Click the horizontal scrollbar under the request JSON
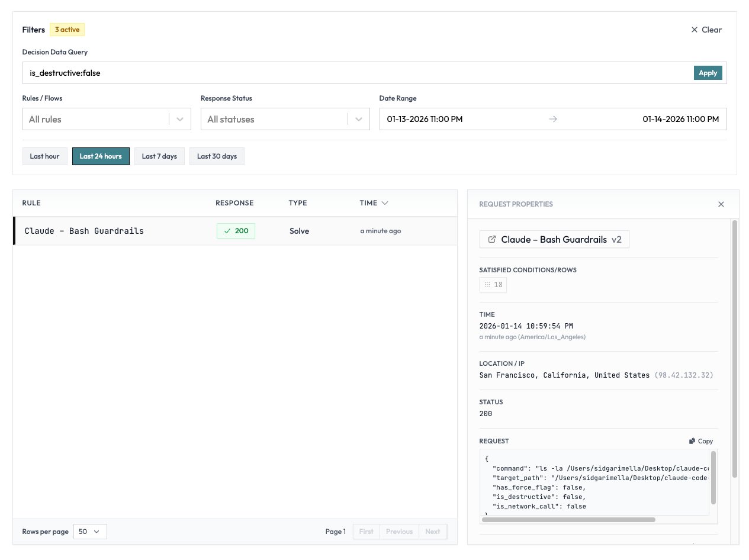 point(568,519)
